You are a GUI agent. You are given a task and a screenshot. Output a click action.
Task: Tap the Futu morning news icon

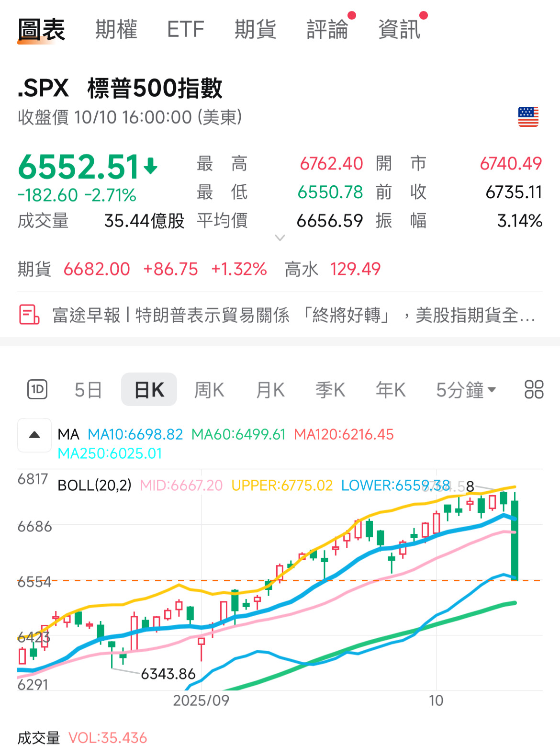(29, 315)
